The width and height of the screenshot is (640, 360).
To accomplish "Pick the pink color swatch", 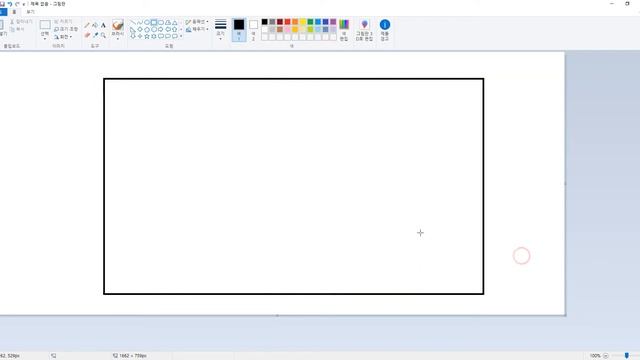I will coord(287,29).
